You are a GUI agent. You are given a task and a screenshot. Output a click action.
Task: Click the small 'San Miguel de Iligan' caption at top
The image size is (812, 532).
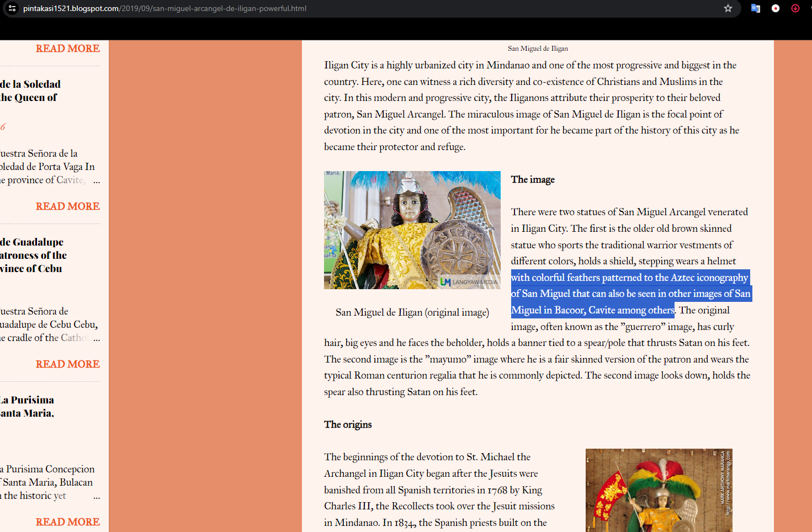pos(538,49)
